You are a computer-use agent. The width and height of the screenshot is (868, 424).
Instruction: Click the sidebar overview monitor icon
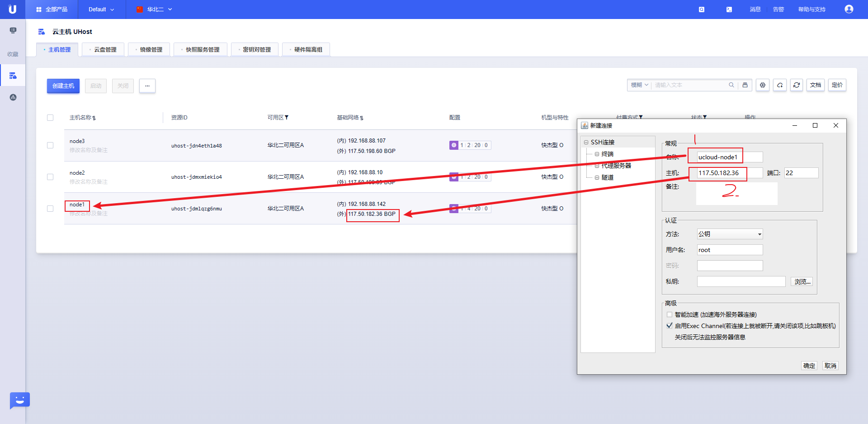13,30
